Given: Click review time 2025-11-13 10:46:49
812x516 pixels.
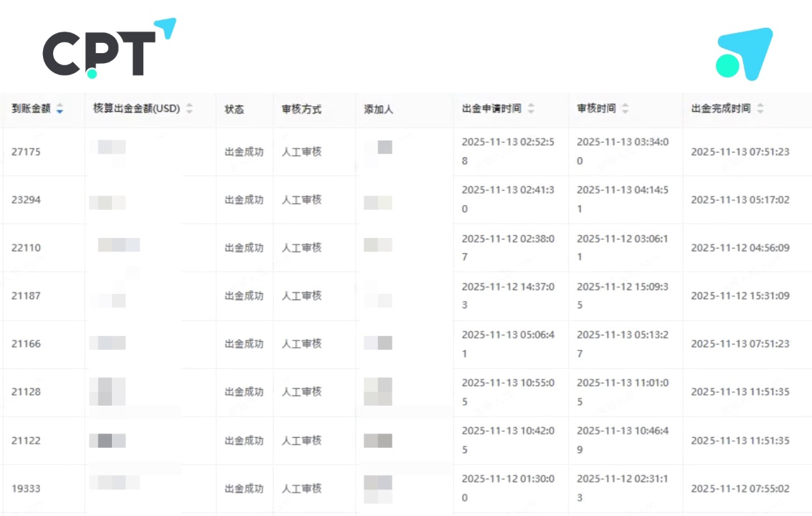Looking at the screenshot, I should (x=623, y=440).
